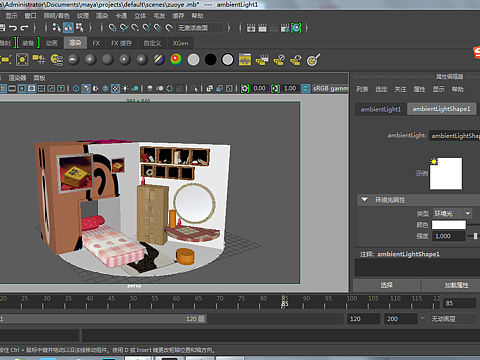Click the 强度 intensity slider handle

pyautogui.click(x=476, y=236)
